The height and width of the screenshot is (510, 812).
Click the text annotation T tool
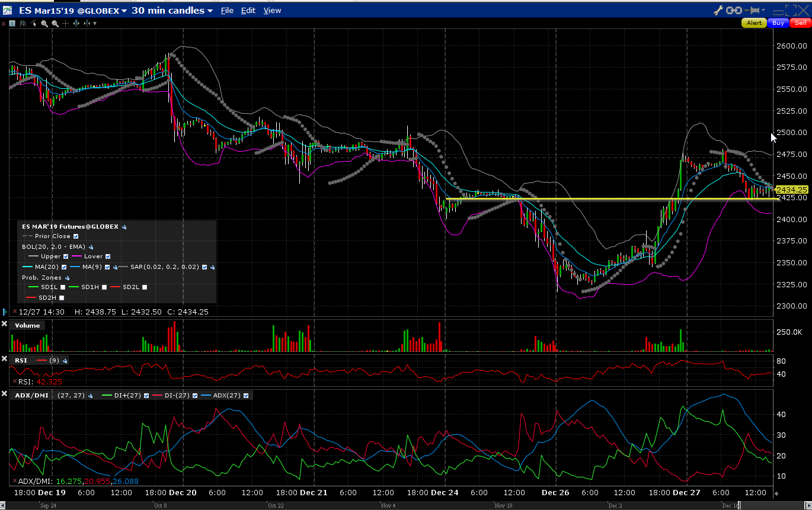[13, 23]
